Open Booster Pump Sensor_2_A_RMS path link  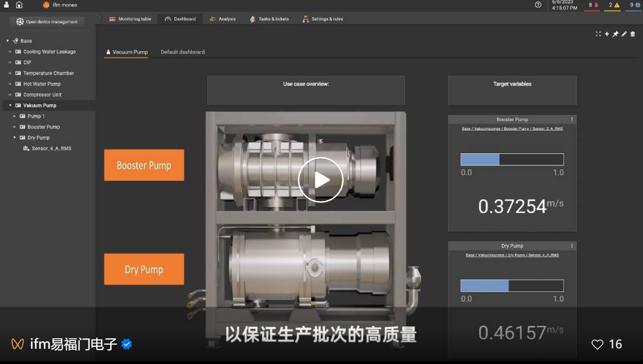pyautogui.click(x=512, y=128)
